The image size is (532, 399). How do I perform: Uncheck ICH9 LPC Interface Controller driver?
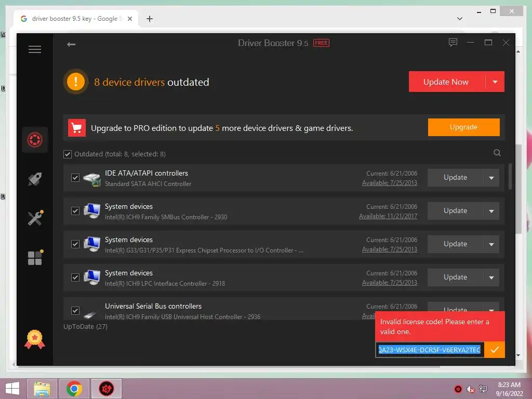click(x=75, y=277)
